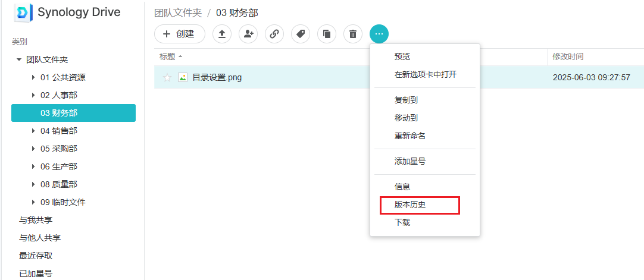
Task: Expand the 04 销售部 folder arrow
Action: click(x=33, y=131)
